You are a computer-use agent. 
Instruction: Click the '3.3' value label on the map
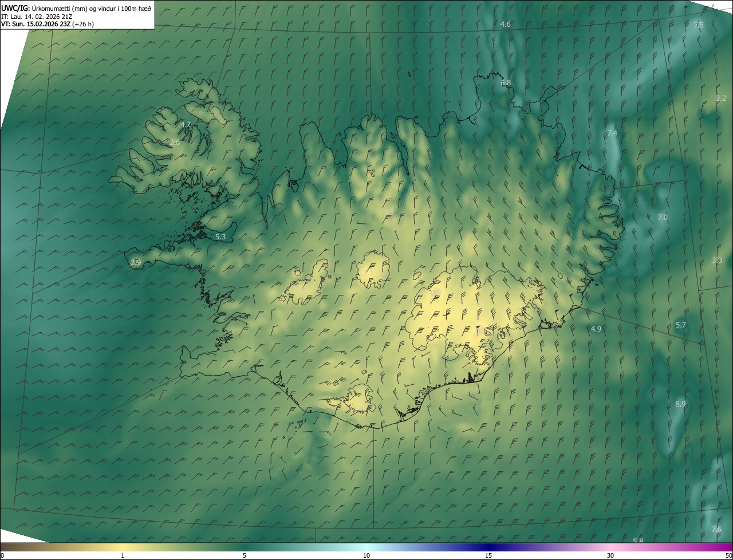pos(717,261)
